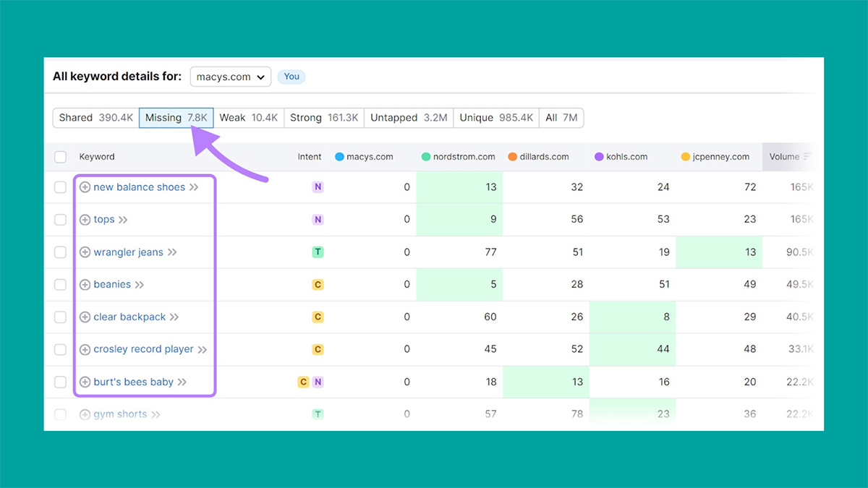Switch to the Weak keywords tab
This screenshot has width=868, height=488.
tap(248, 118)
